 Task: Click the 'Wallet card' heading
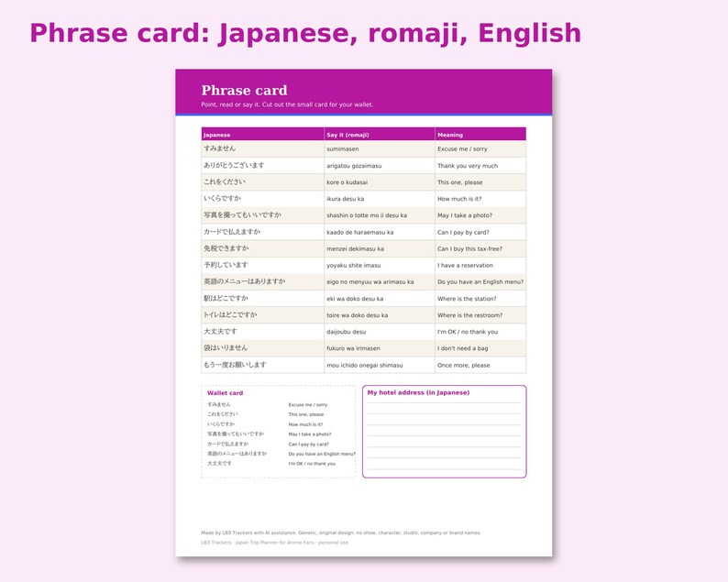point(225,393)
